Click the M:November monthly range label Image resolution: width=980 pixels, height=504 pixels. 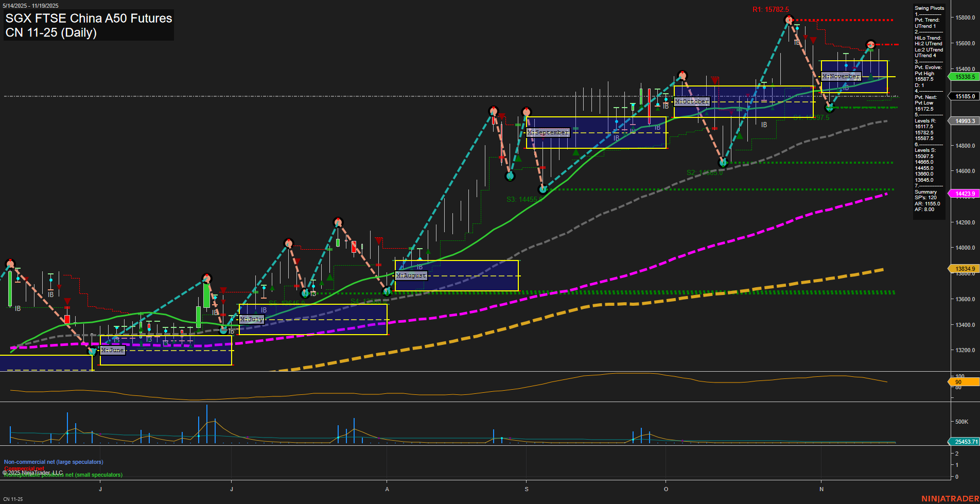coord(841,76)
